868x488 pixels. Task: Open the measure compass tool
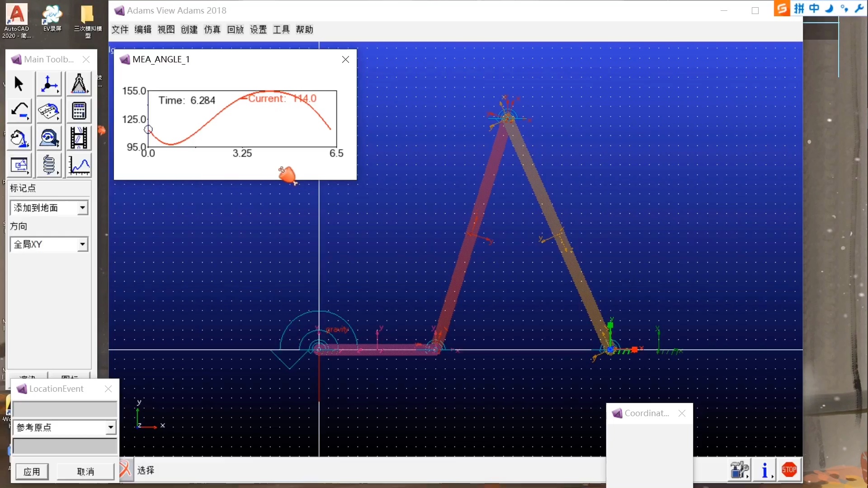79,84
